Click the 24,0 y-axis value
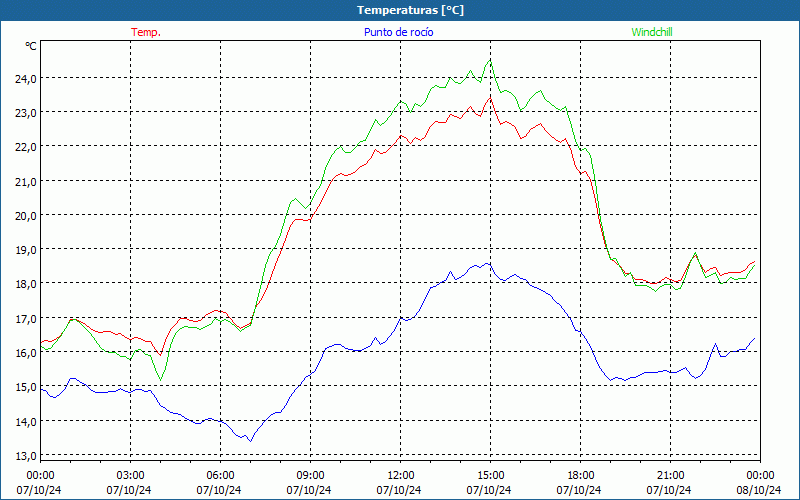The height and width of the screenshot is (500, 800). click(26, 79)
